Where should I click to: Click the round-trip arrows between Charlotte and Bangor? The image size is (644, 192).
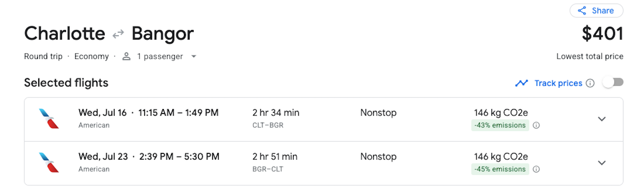pos(118,35)
